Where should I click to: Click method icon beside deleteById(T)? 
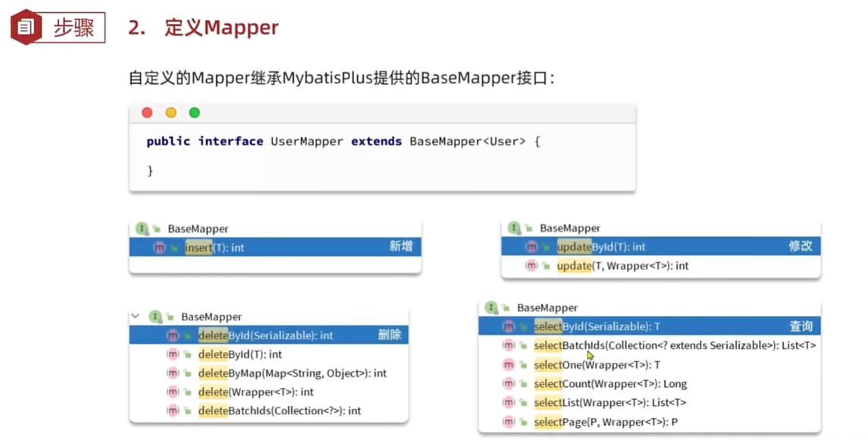click(x=173, y=354)
